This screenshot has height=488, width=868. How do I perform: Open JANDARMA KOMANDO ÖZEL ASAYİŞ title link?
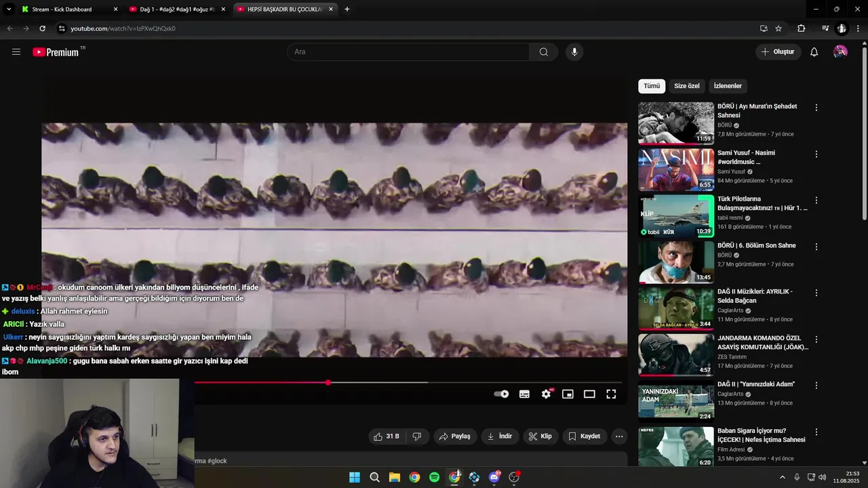pyautogui.click(x=763, y=342)
